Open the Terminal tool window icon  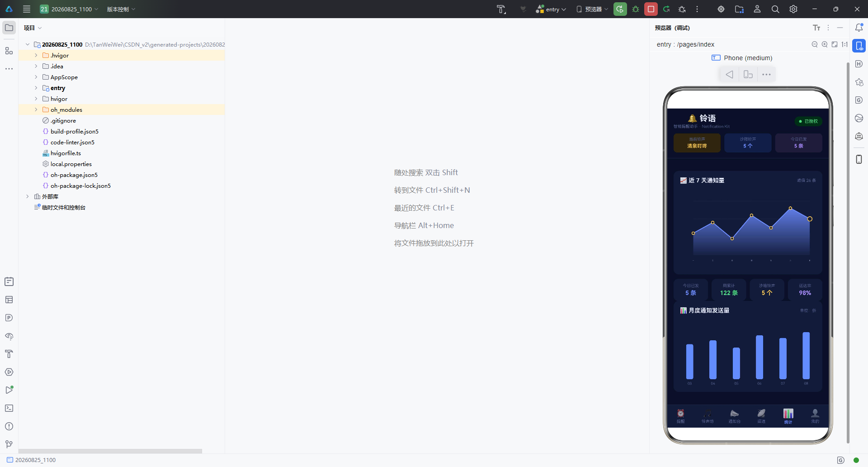(9, 408)
